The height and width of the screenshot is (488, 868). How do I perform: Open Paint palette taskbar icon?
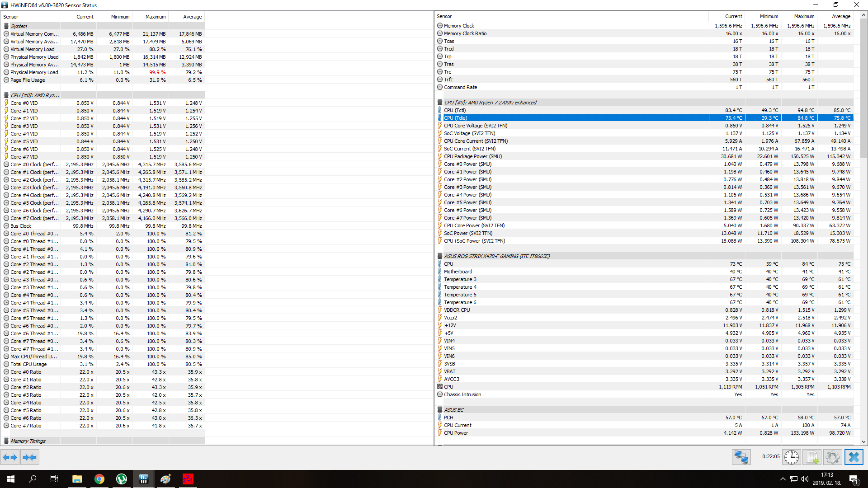tap(165, 479)
